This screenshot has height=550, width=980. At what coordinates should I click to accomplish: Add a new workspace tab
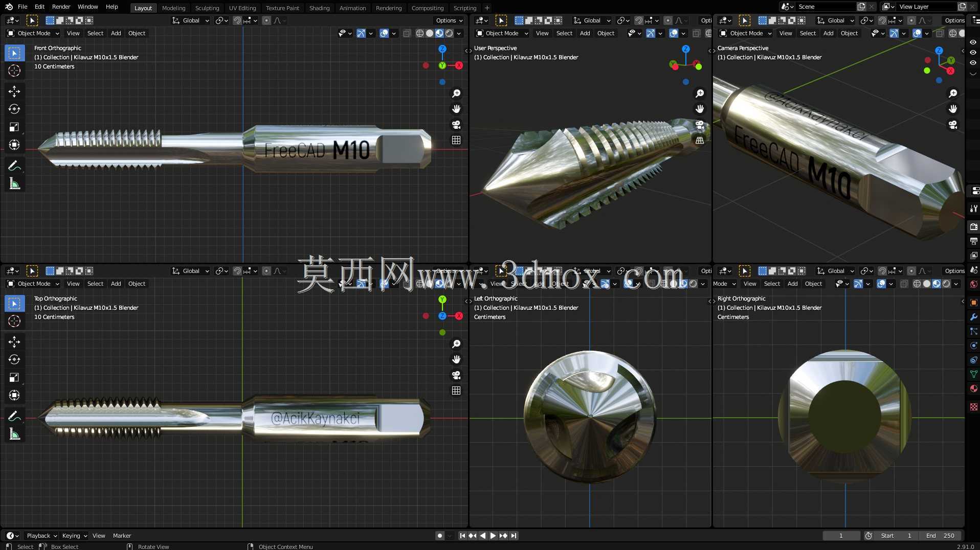pyautogui.click(x=487, y=8)
